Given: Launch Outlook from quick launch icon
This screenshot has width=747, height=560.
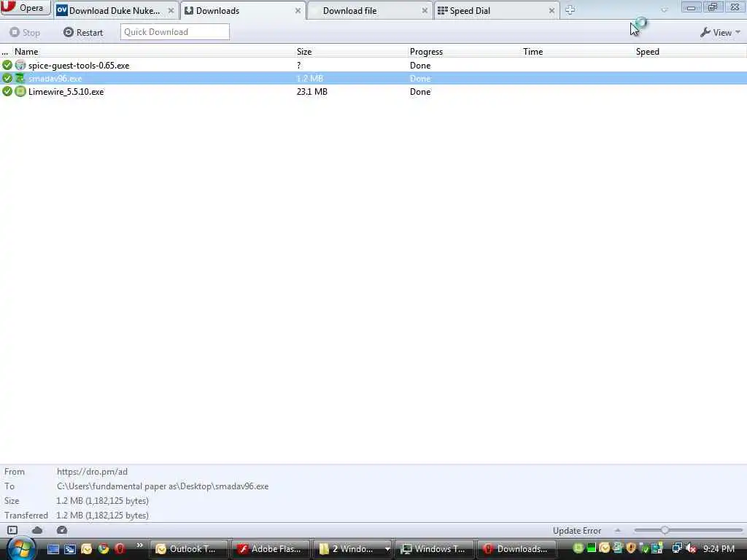Looking at the screenshot, I should coord(87,549).
